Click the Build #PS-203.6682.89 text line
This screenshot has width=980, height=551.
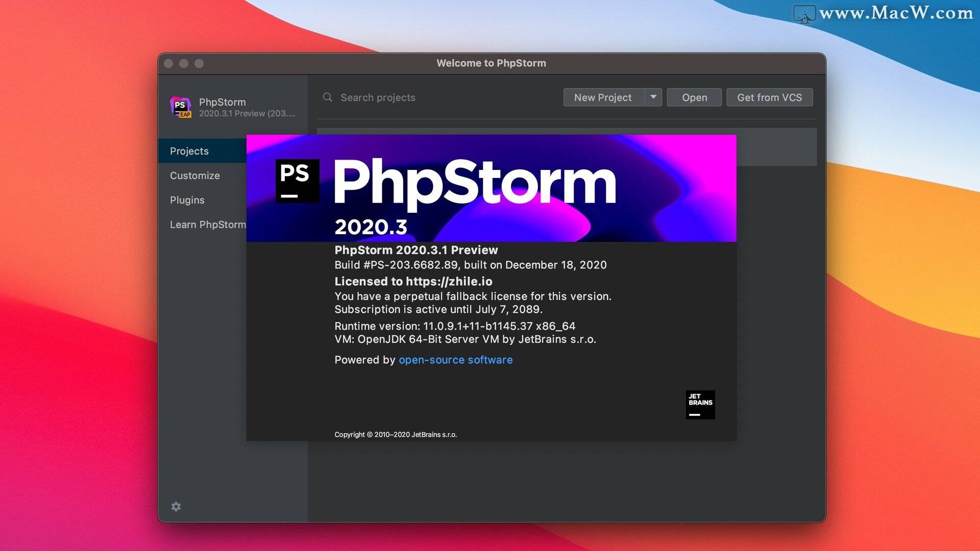(471, 265)
